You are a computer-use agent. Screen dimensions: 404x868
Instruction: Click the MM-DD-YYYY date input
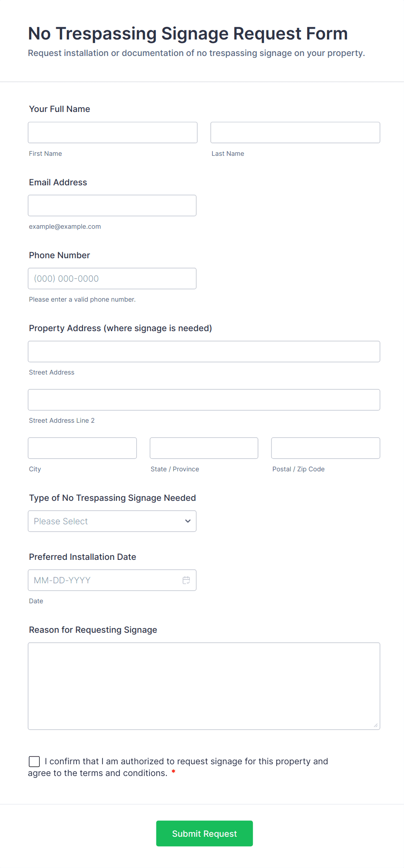click(112, 580)
